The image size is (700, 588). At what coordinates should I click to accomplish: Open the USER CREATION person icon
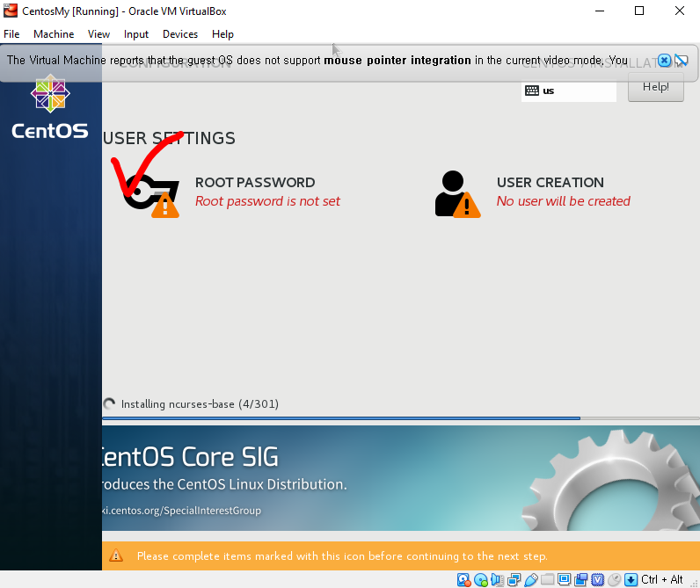[457, 194]
